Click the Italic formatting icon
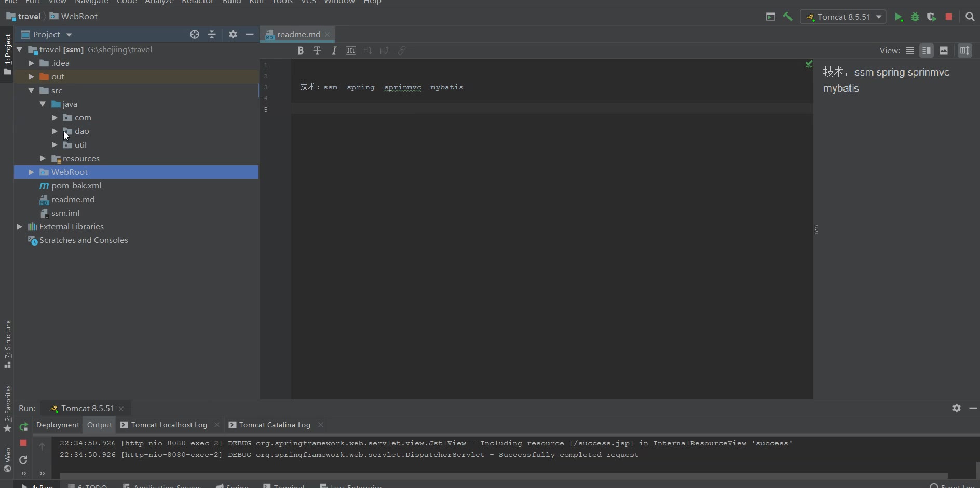 coord(334,50)
